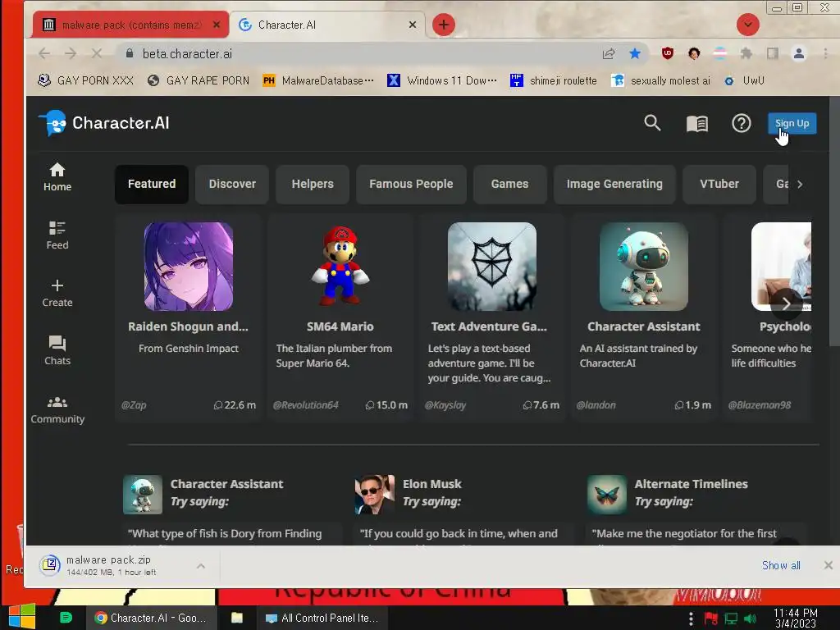Open Raiden Shogun character thumbnail
The image size is (840, 630).
pos(189,267)
